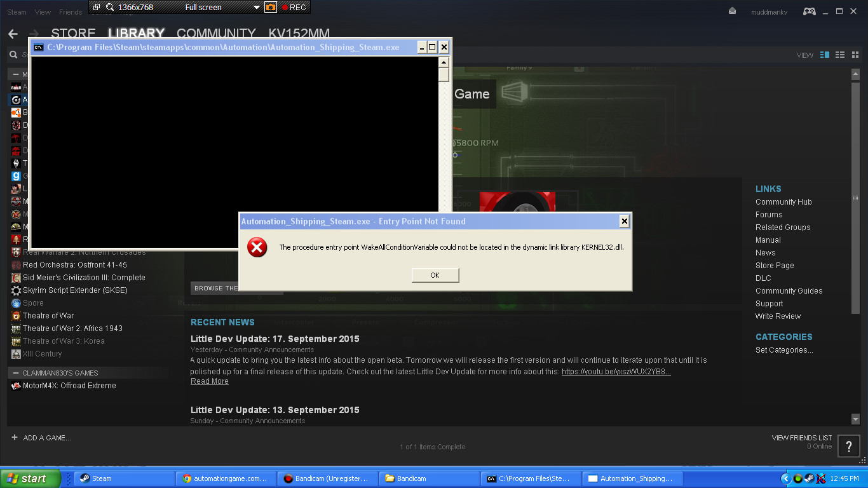868x488 pixels.
Task: Open VIEW FRIENDS LIST
Action: tap(802, 438)
